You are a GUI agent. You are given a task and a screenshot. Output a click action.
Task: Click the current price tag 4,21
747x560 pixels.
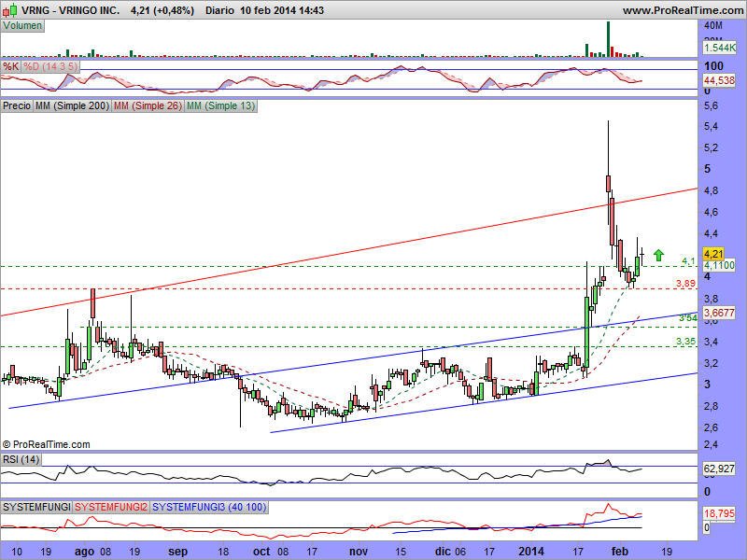click(713, 254)
